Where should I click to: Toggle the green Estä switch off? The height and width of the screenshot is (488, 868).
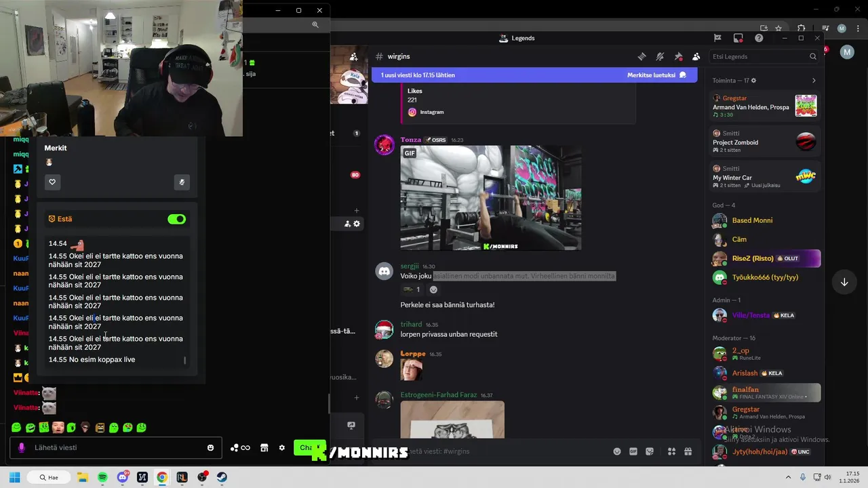click(x=176, y=219)
